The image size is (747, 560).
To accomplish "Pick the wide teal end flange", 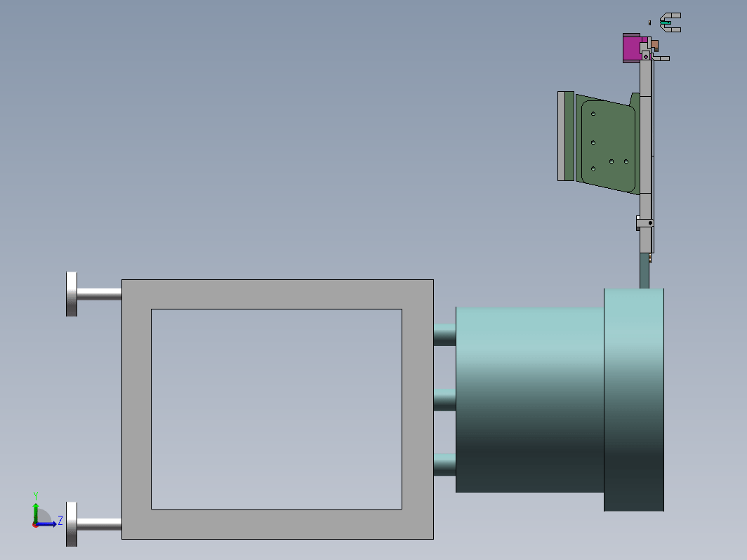I will tap(633, 399).
